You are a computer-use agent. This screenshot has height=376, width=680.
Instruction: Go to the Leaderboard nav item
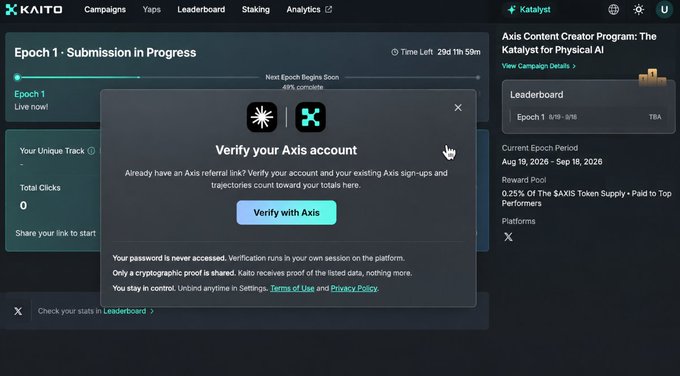(201, 10)
